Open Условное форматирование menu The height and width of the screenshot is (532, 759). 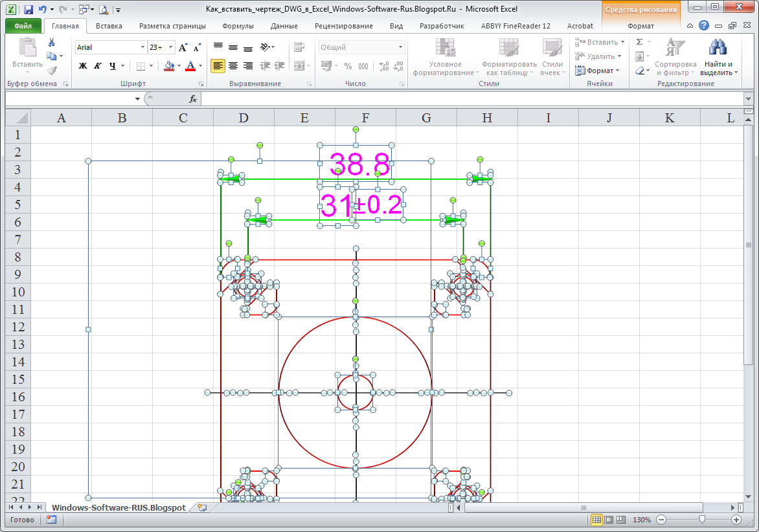(x=446, y=57)
